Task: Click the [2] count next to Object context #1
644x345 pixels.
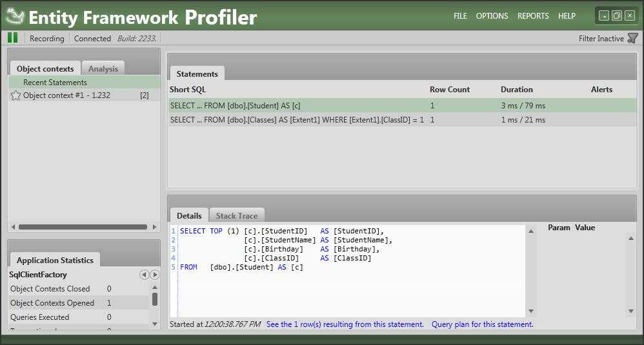Action: coord(144,95)
